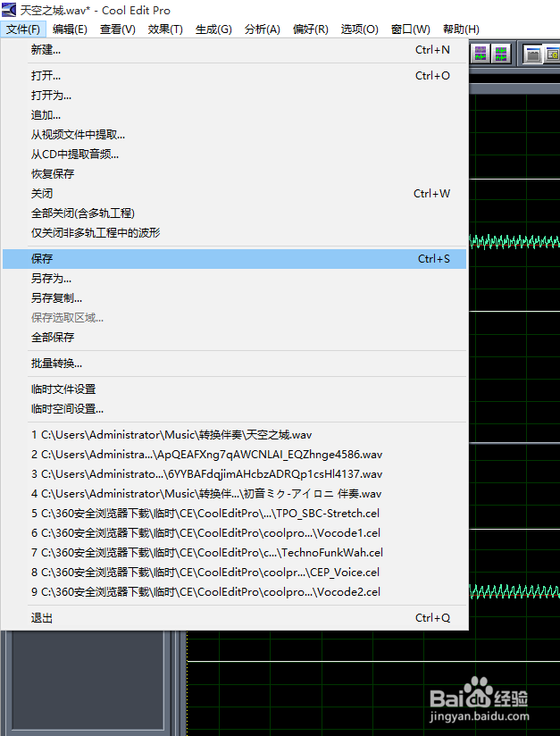Select 恢复保存 menu entry
This screenshot has width=560, height=736.
234,173
